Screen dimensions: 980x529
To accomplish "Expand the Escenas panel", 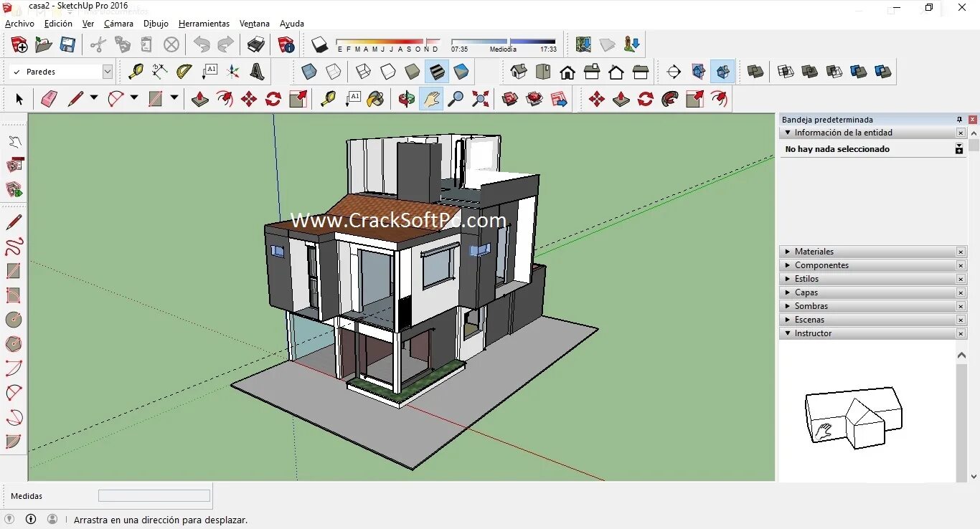I will 873,320.
